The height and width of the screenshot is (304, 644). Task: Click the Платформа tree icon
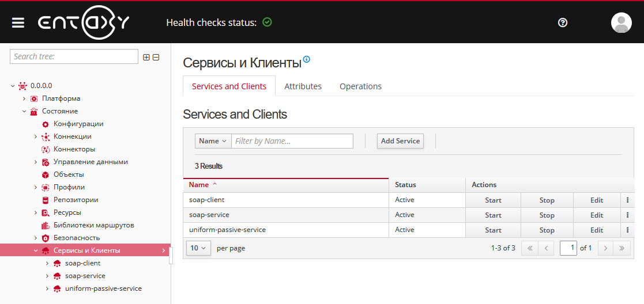pos(34,99)
